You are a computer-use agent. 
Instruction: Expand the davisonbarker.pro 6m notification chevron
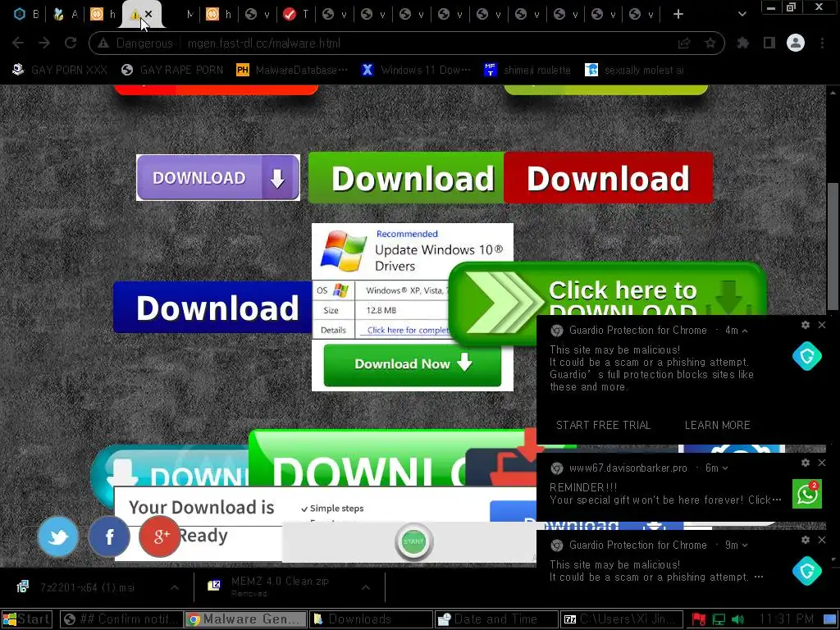tap(725, 468)
